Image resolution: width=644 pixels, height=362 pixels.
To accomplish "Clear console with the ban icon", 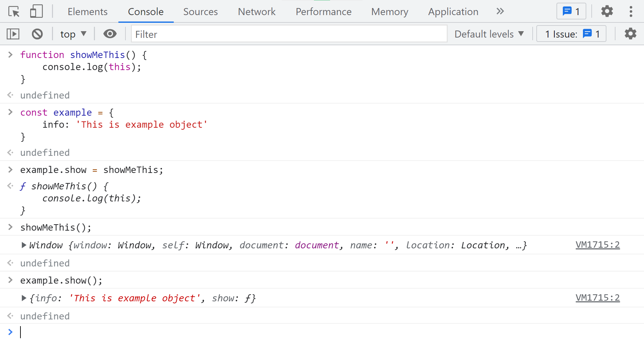I will click(x=37, y=34).
